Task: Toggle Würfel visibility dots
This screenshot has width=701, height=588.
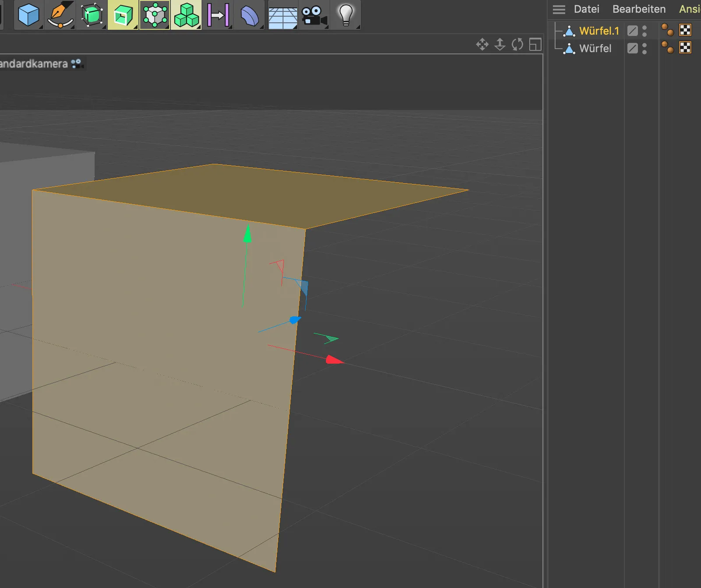Action: pos(644,48)
